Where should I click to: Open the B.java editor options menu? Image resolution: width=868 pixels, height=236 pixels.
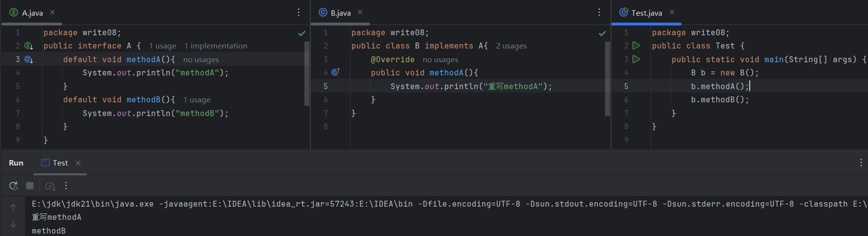pos(599,12)
